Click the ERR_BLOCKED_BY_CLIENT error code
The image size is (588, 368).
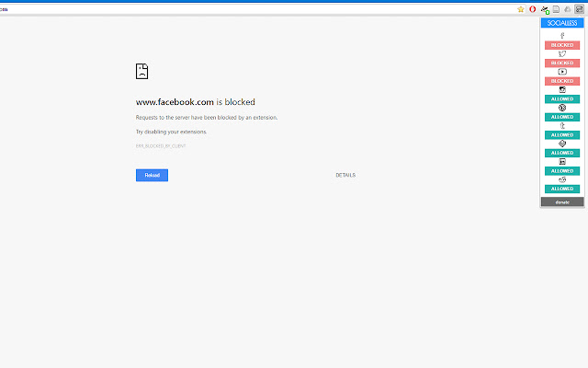(x=161, y=146)
